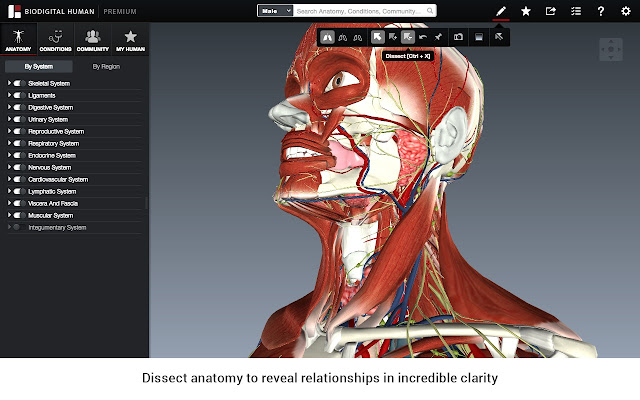The height and width of the screenshot is (400, 640).
Task: Open the pencil annotation tools
Action: pos(501,11)
